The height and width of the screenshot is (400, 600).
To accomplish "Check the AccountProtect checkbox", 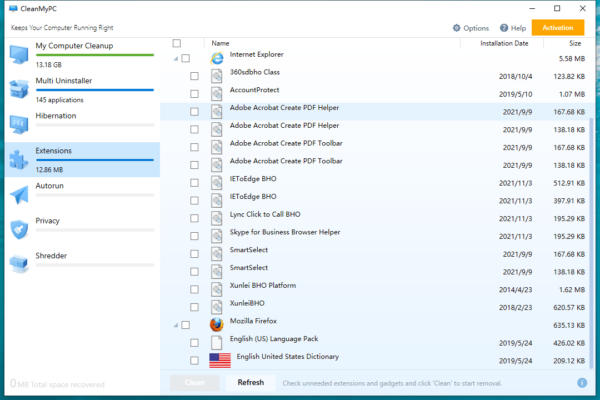I will (x=194, y=94).
